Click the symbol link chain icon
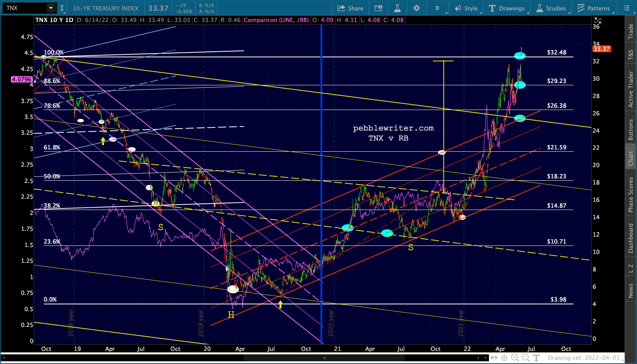 [x=62, y=8]
